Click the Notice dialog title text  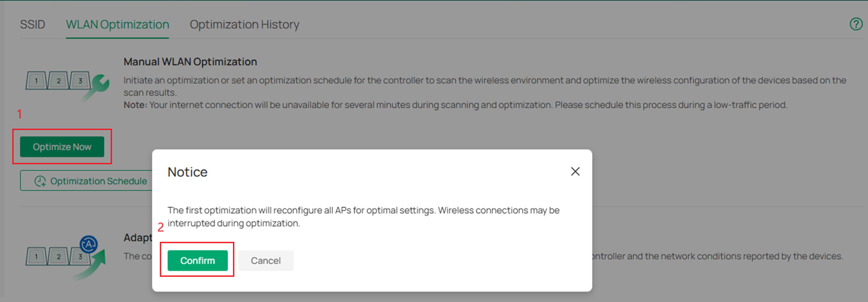point(187,172)
